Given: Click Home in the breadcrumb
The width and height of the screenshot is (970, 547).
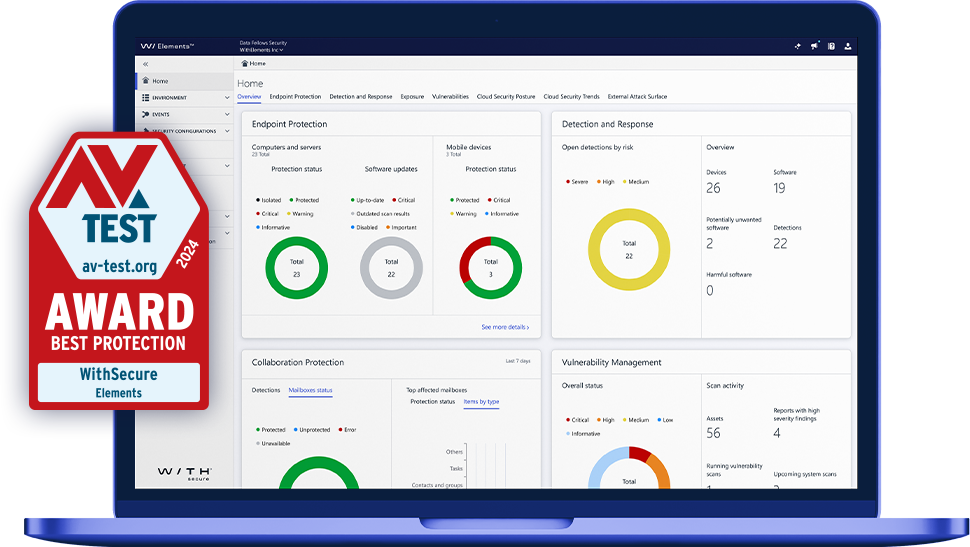Looking at the screenshot, I should [258, 63].
